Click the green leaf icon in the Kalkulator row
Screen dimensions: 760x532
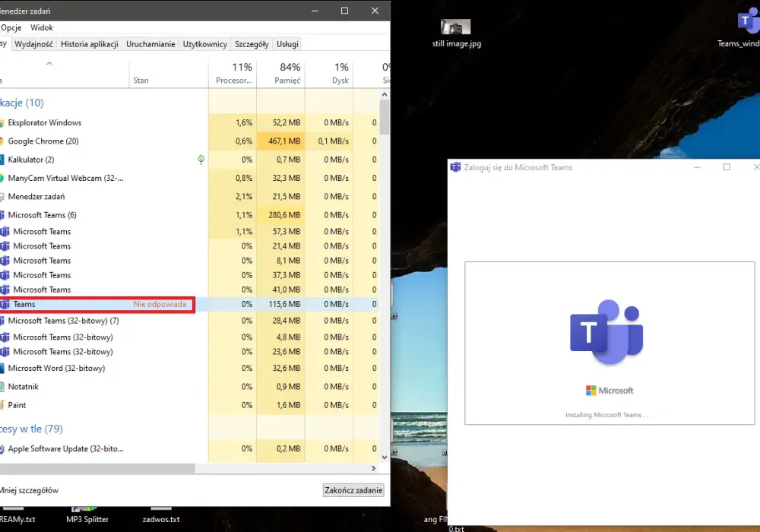[201, 160]
